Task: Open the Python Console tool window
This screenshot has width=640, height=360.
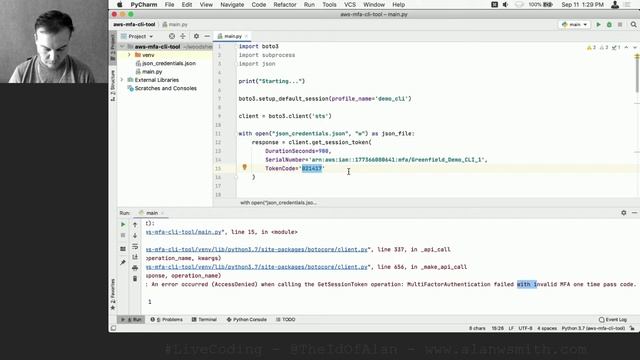Action: (x=247, y=320)
